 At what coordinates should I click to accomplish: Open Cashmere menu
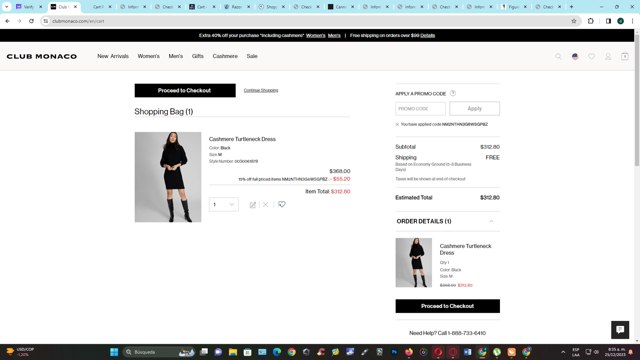tap(225, 56)
